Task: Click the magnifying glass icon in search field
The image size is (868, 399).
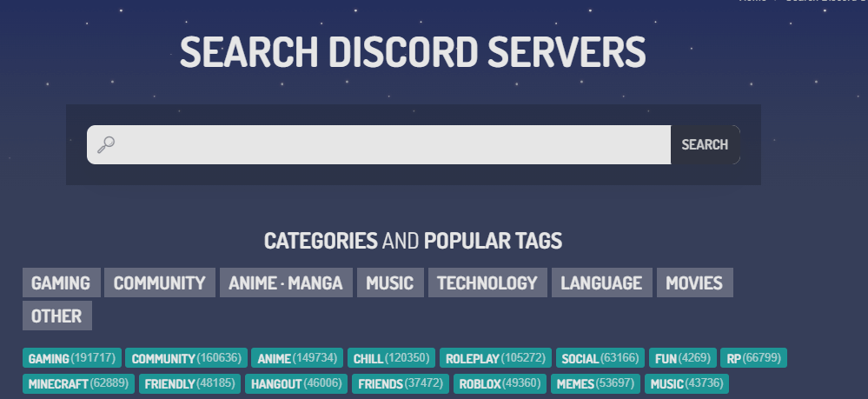Action: coord(106,144)
